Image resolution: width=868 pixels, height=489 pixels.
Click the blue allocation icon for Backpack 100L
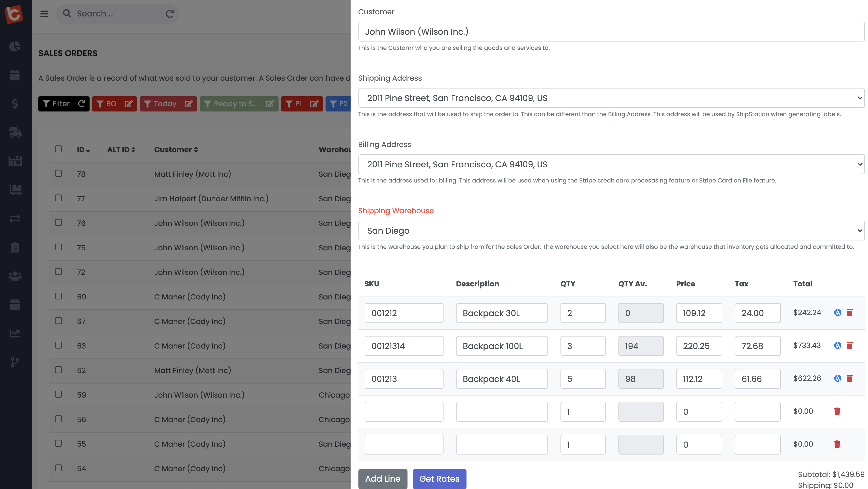coord(837,345)
